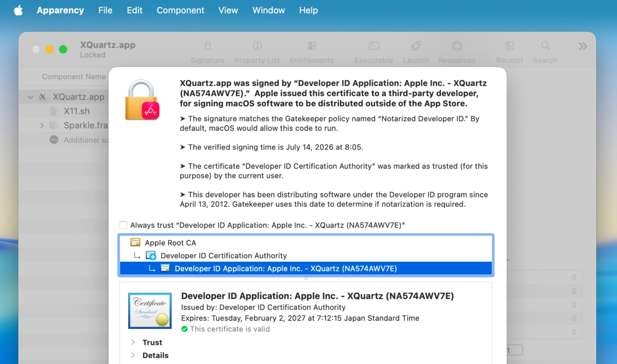
Task: Click the XQuartz.app X icon
Action: point(42,97)
